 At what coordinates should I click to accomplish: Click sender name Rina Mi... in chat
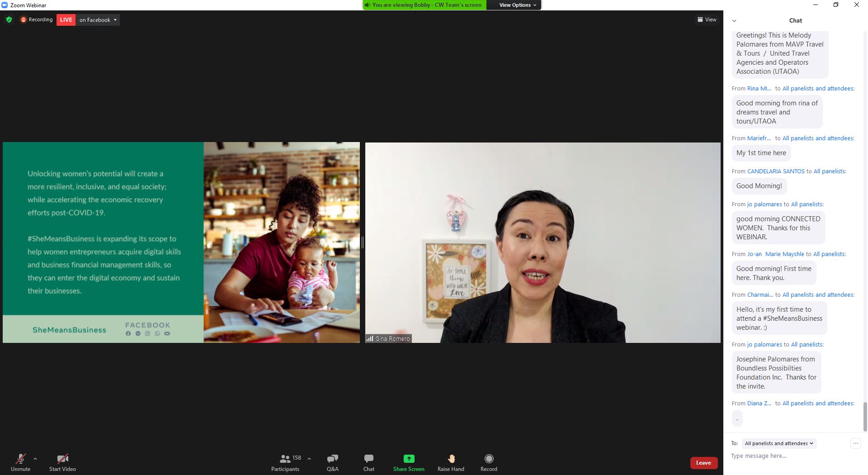click(759, 88)
